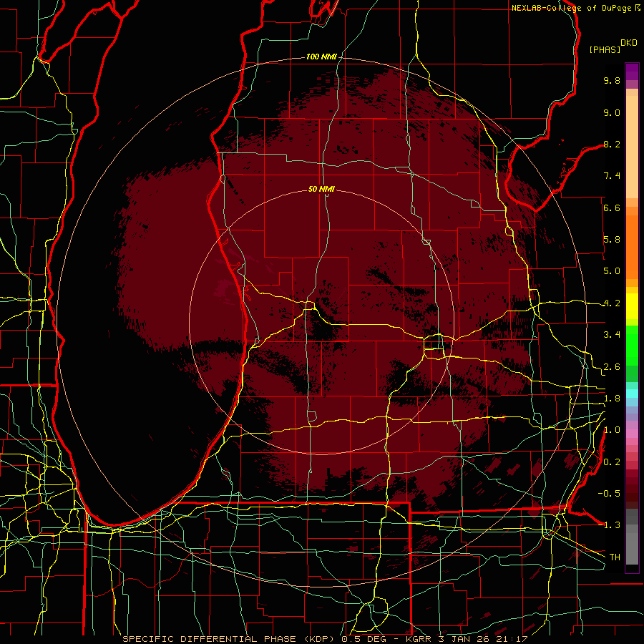Pick the pink color scale segment

[x=632, y=434]
